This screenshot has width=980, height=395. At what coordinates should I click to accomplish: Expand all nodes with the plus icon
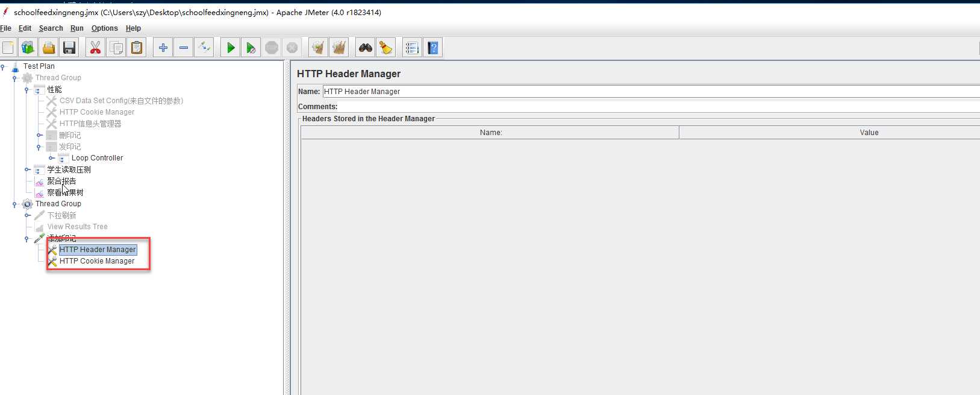tap(163, 48)
